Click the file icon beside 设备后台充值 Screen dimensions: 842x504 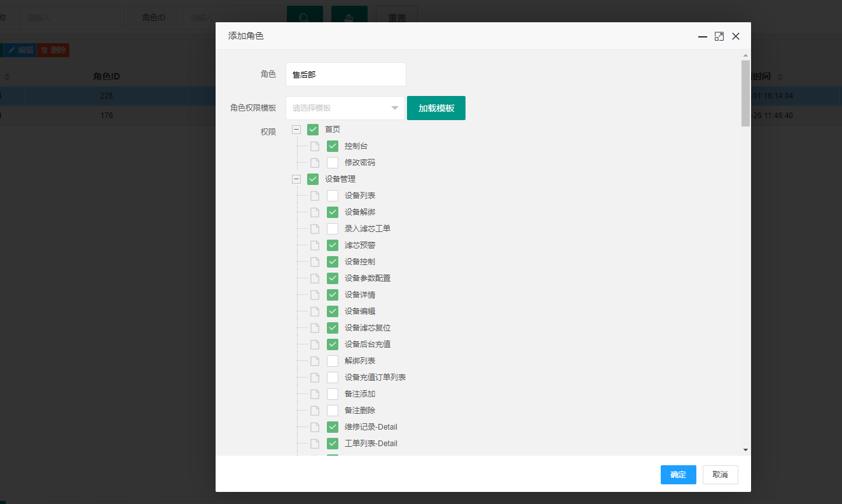tap(315, 344)
